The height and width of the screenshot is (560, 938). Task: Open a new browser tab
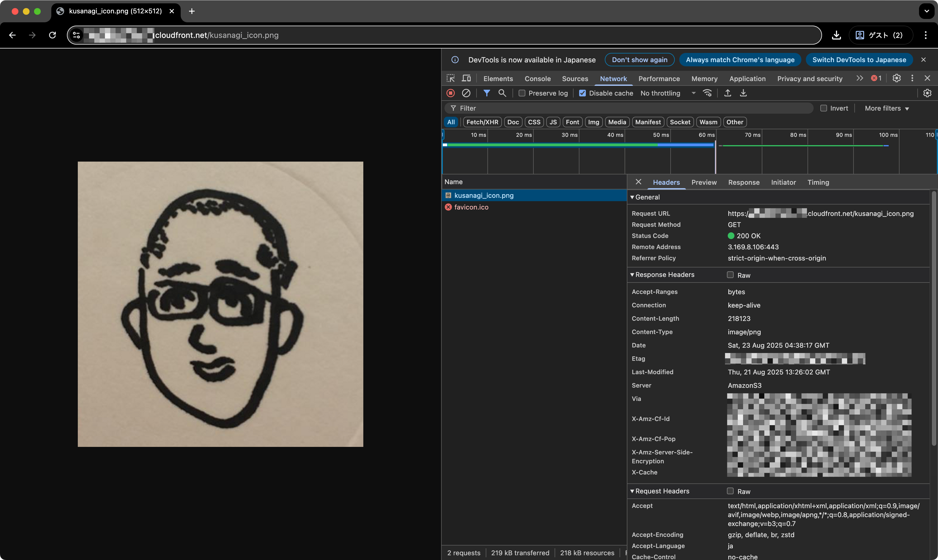(192, 11)
